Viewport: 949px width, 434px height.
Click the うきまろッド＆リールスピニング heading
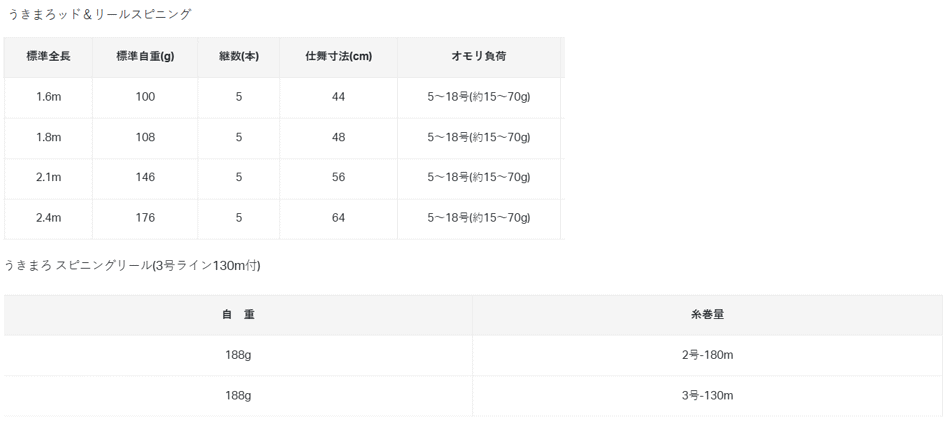[99, 14]
